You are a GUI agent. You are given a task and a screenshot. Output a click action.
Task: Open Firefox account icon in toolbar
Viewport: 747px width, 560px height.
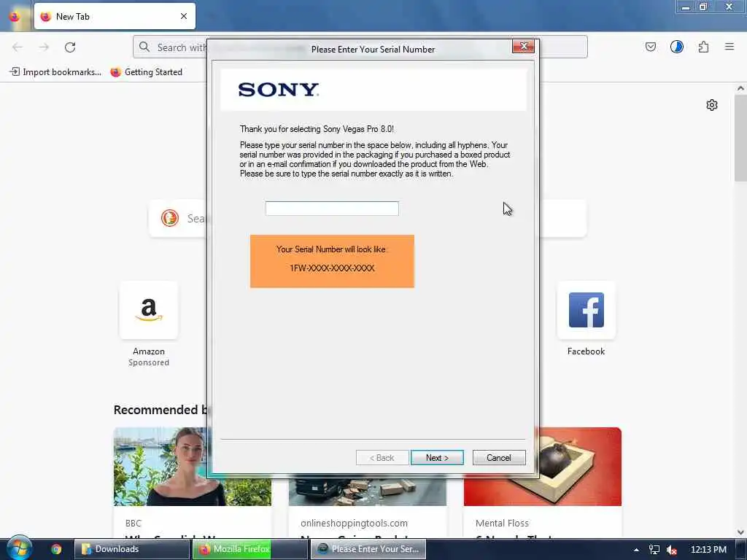676,47
